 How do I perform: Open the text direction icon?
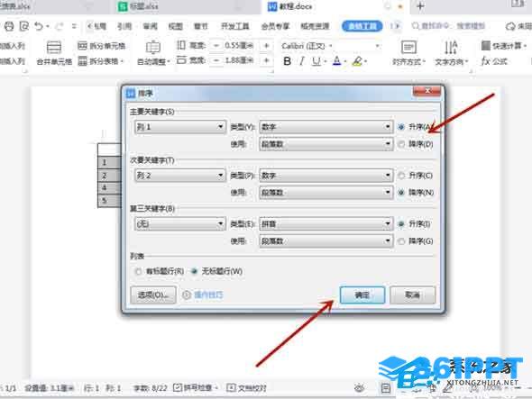click(x=451, y=48)
